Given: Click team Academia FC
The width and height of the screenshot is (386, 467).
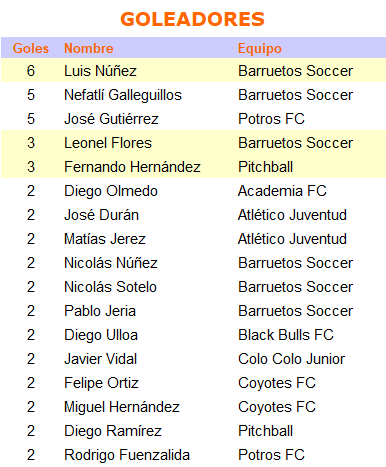Looking at the screenshot, I should point(282,191).
